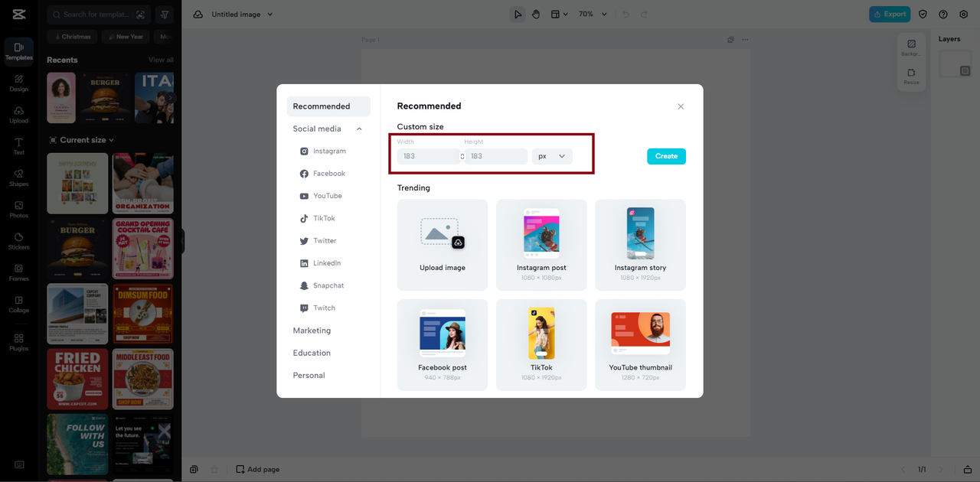Image resolution: width=980 pixels, height=482 pixels.
Task: Select Facebook size category
Action: [322, 174]
